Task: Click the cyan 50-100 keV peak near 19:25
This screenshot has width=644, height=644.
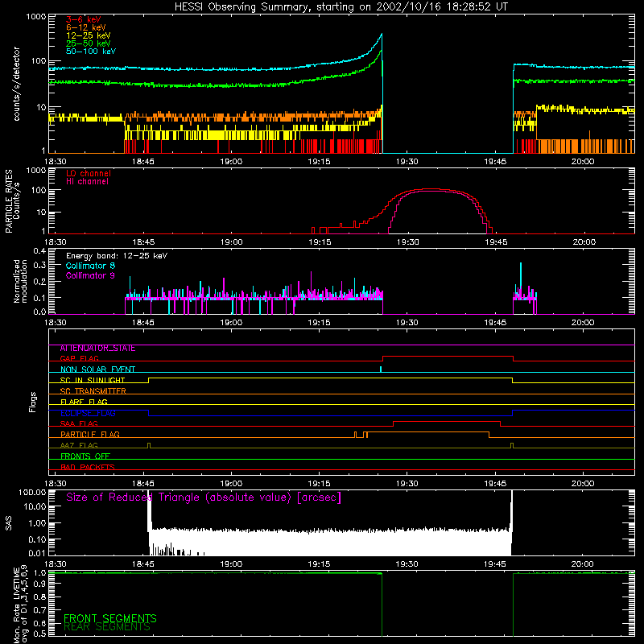Action: coord(382,35)
